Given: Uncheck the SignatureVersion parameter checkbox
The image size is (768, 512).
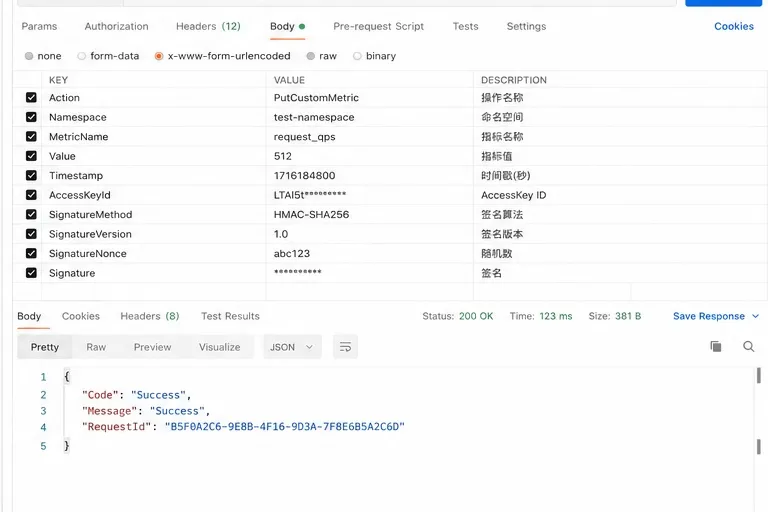Looking at the screenshot, I should coord(31,234).
